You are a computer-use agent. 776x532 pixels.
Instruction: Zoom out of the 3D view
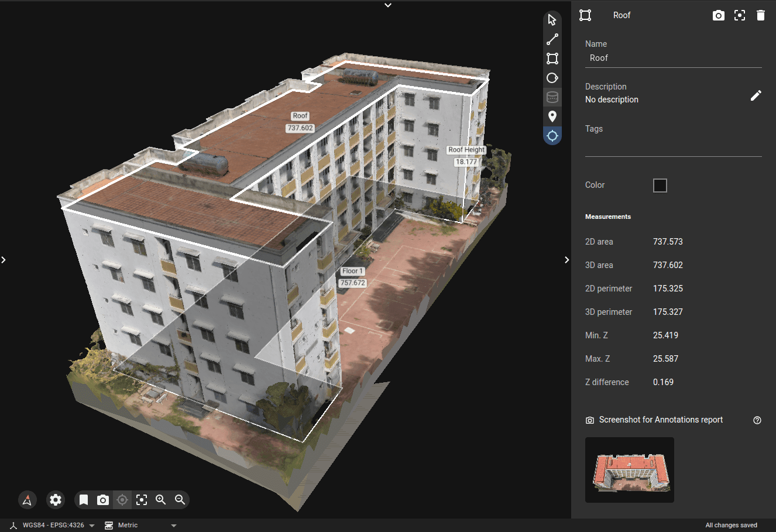[180, 500]
